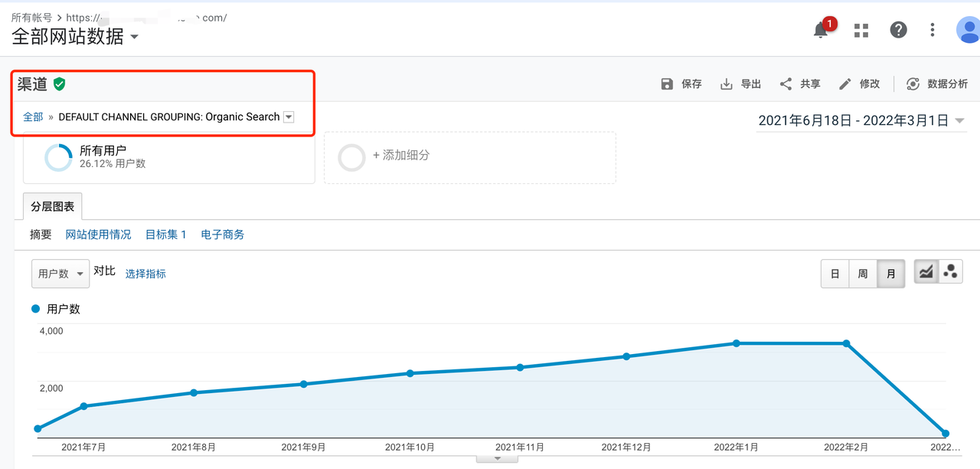Click the 2021年7月 data point
The height and width of the screenshot is (469, 980).
pyautogui.click(x=83, y=406)
